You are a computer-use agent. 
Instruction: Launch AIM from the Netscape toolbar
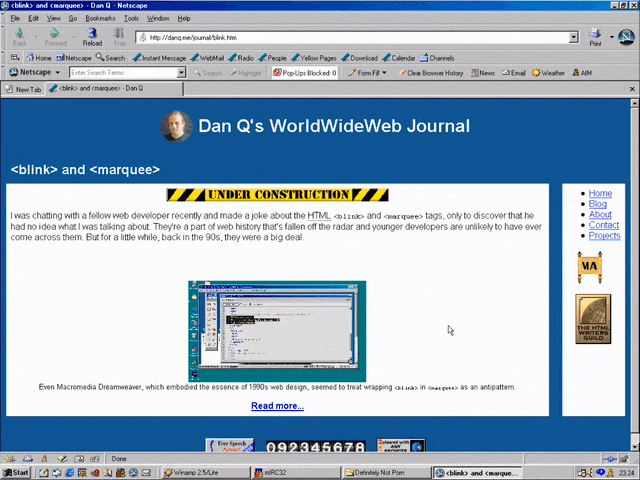click(x=582, y=73)
